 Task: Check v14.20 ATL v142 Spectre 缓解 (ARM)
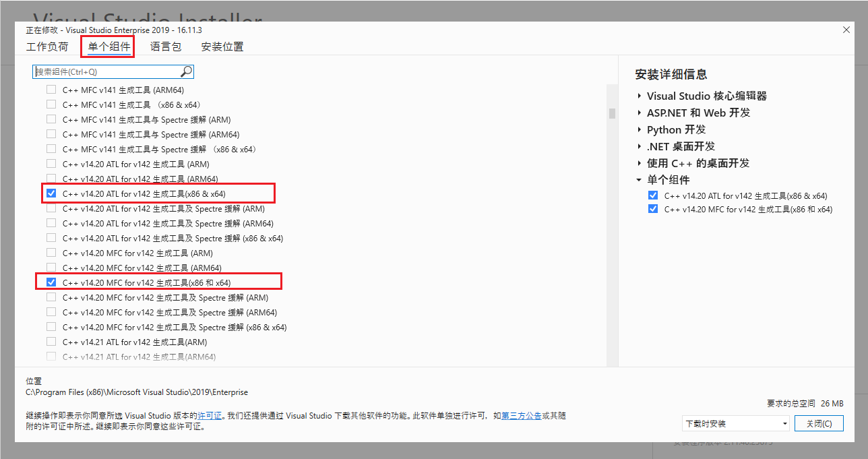[x=51, y=208]
